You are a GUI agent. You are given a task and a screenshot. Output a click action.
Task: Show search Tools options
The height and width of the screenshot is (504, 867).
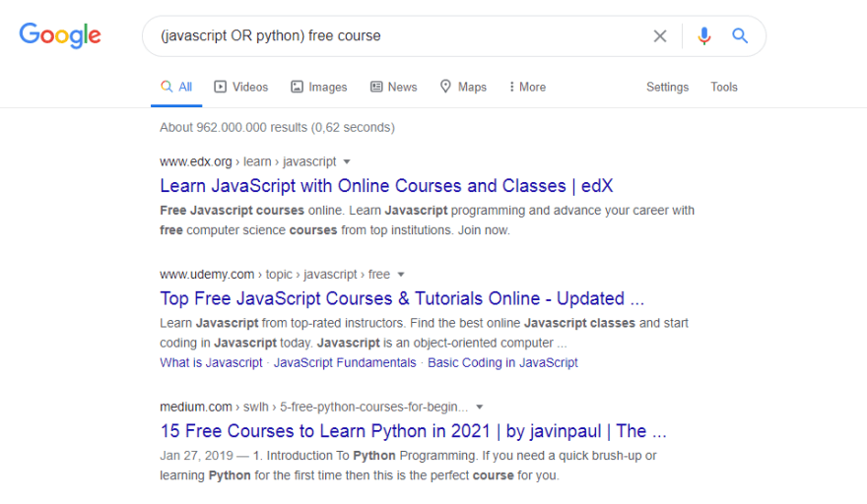[x=724, y=87]
